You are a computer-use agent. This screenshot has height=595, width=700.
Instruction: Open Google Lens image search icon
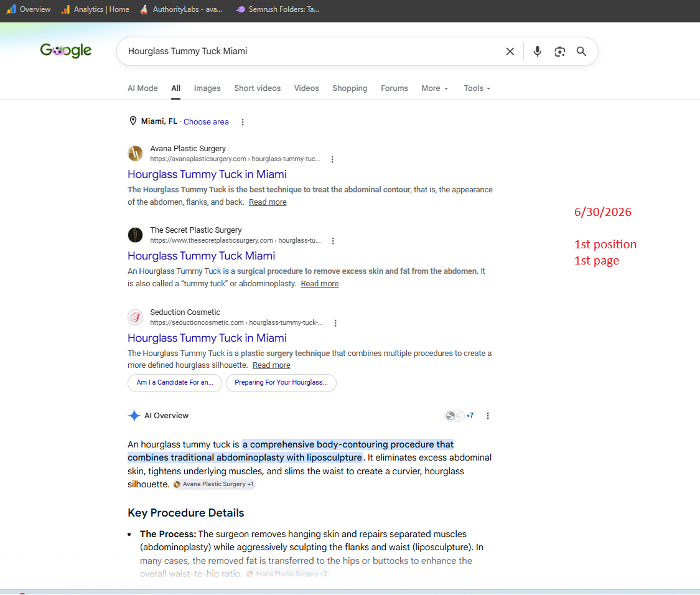(560, 52)
